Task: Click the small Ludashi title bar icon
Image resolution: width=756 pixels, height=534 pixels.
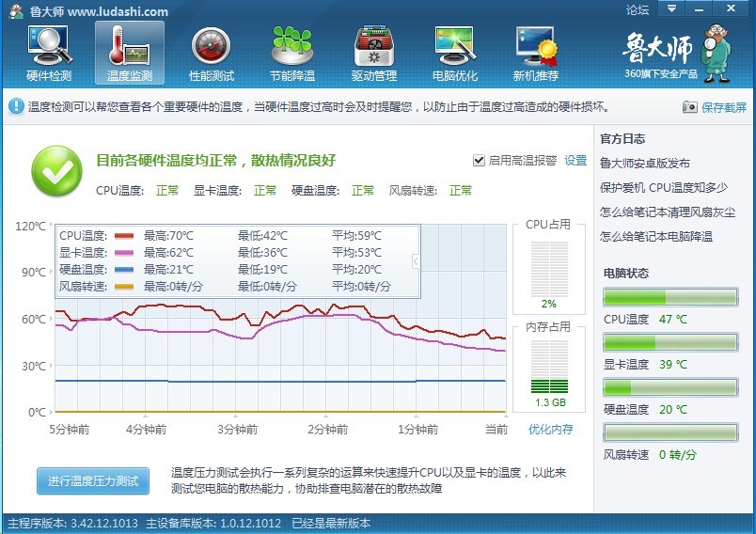Action: coord(15,11)
